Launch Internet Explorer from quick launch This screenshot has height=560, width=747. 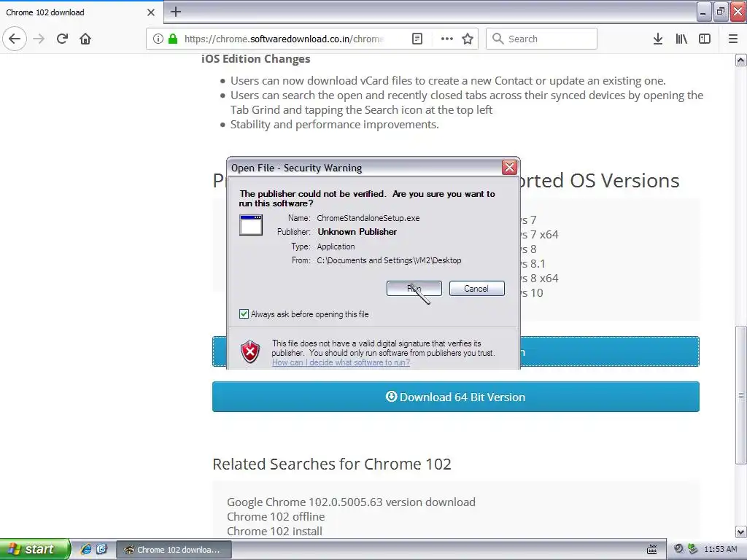(x=86, y=549)
